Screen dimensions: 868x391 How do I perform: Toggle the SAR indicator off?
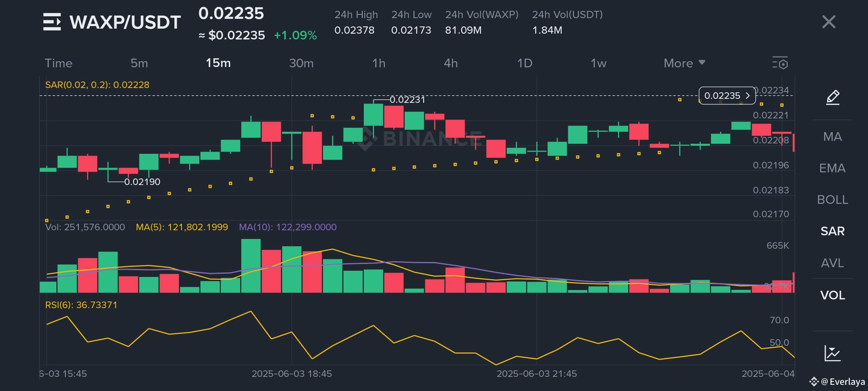(x=833, y=231)
